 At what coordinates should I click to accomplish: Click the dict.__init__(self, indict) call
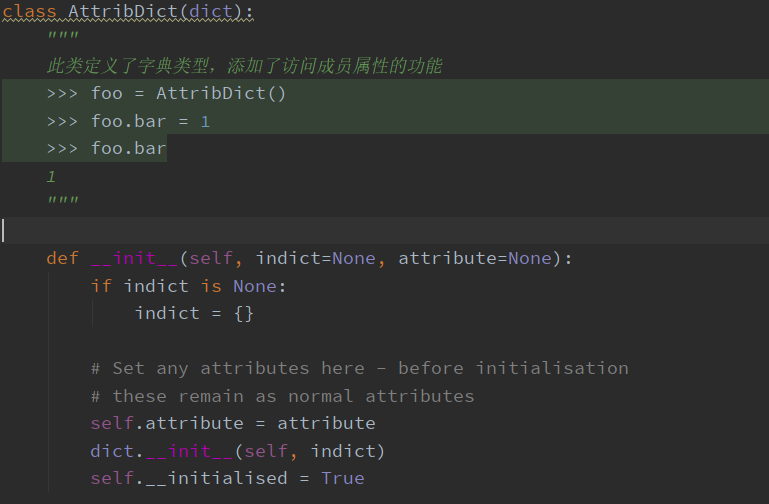237,451
